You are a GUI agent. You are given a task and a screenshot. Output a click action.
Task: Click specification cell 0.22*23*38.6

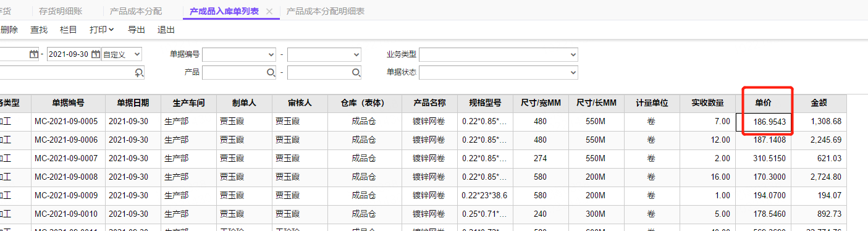(485, 196)
